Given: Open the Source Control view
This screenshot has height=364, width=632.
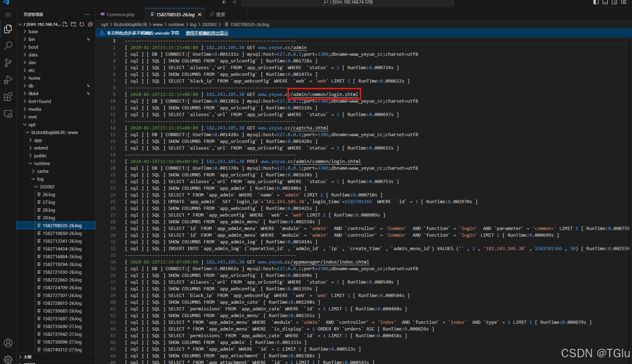Looking at the screenshot, I should point(8,63).
